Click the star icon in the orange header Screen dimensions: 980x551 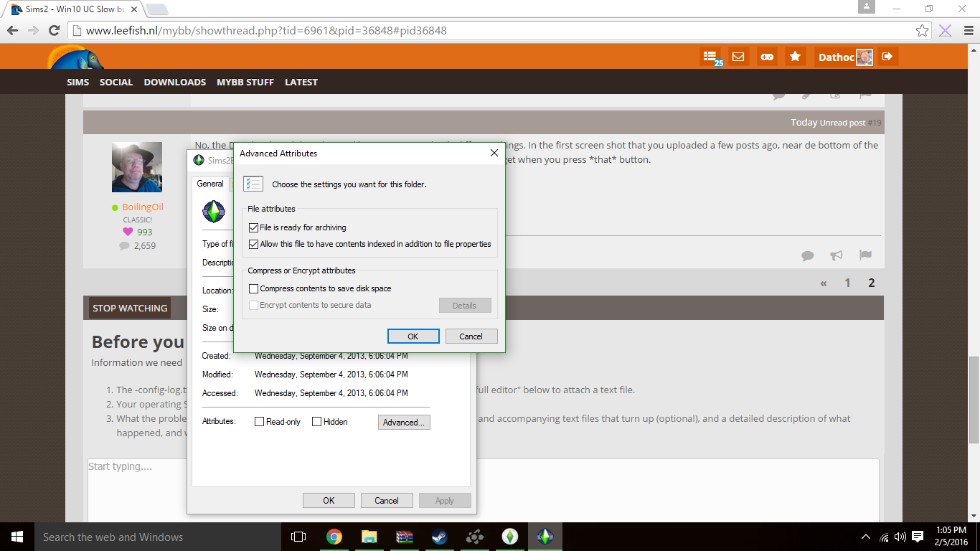[x=795, y=57]
